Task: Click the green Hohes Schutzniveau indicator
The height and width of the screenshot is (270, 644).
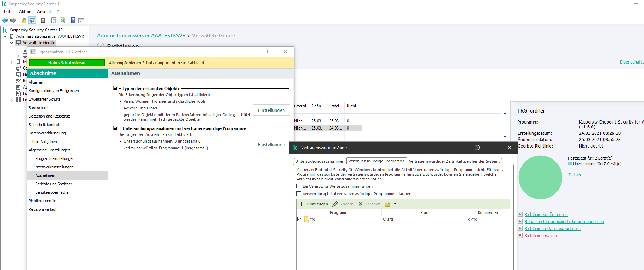Action: pos(67,63)
